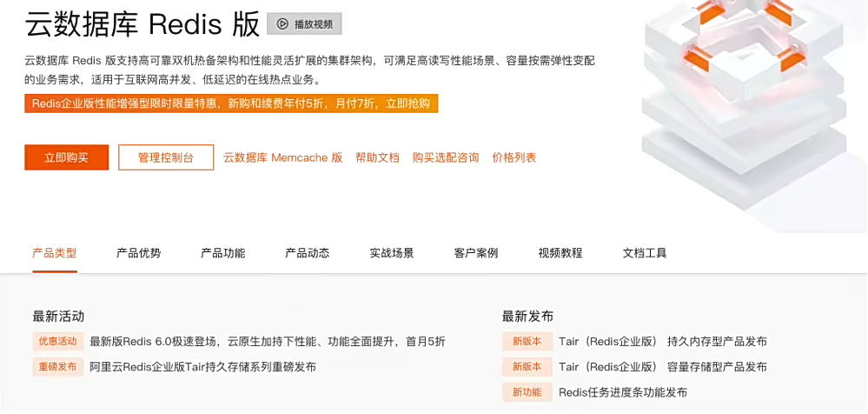This screenshot has width=868, height=414.
Task: Click the 最新活动 heading
Action: 58,317
